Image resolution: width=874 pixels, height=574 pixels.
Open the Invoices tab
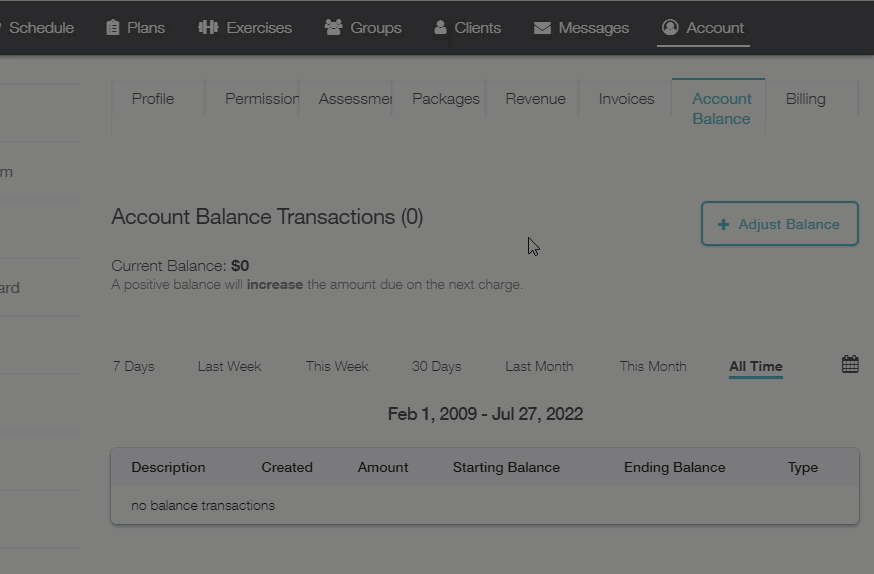click(626, 99)
